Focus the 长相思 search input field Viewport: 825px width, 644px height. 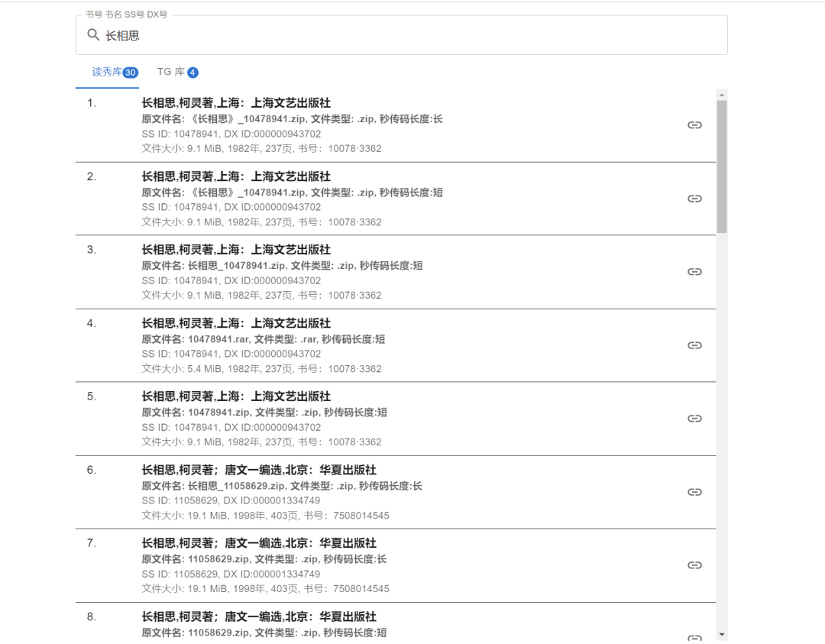point(402,35)
